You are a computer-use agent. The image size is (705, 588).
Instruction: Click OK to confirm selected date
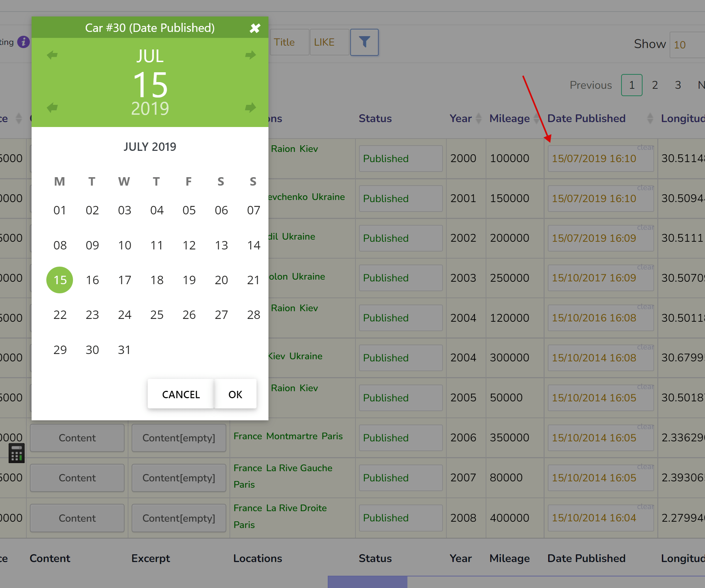click(235, 394)
